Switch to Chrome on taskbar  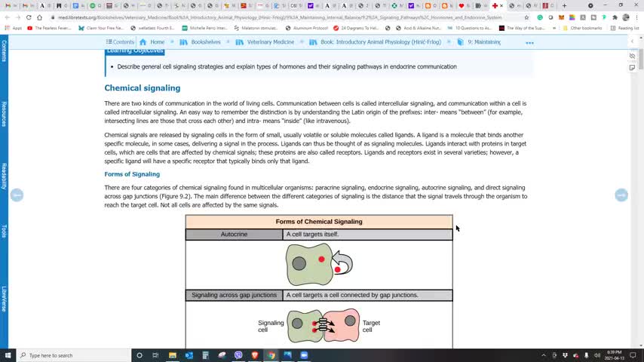click(x=271, y=355)
